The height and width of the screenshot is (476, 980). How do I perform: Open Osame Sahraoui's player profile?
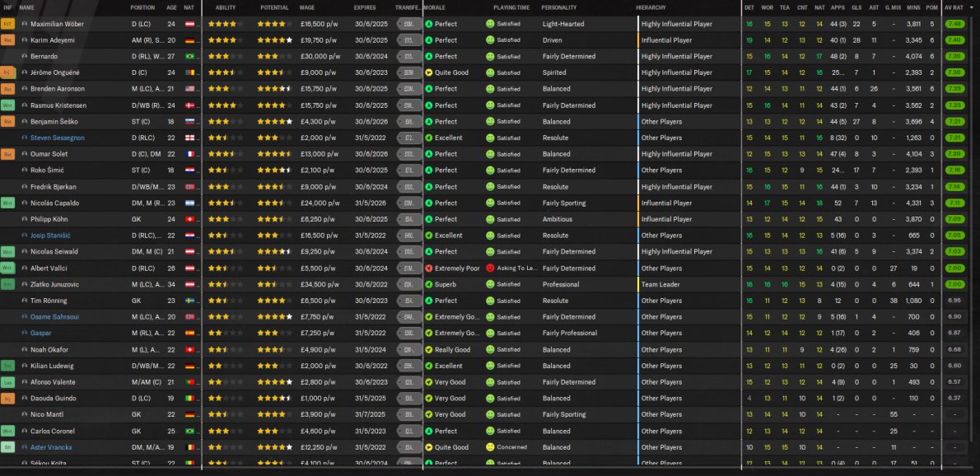(x=55, y=317)
